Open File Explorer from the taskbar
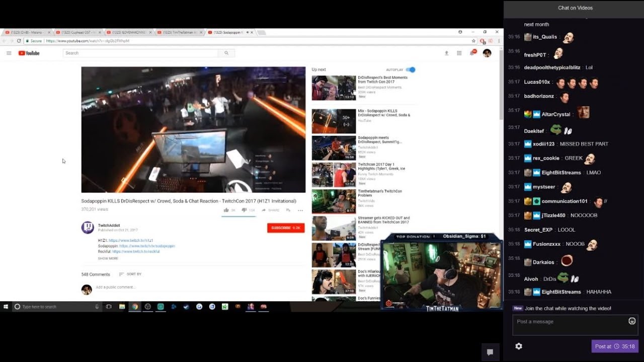The width and height of the screenshot is (644, 362). tap(122, 306)
